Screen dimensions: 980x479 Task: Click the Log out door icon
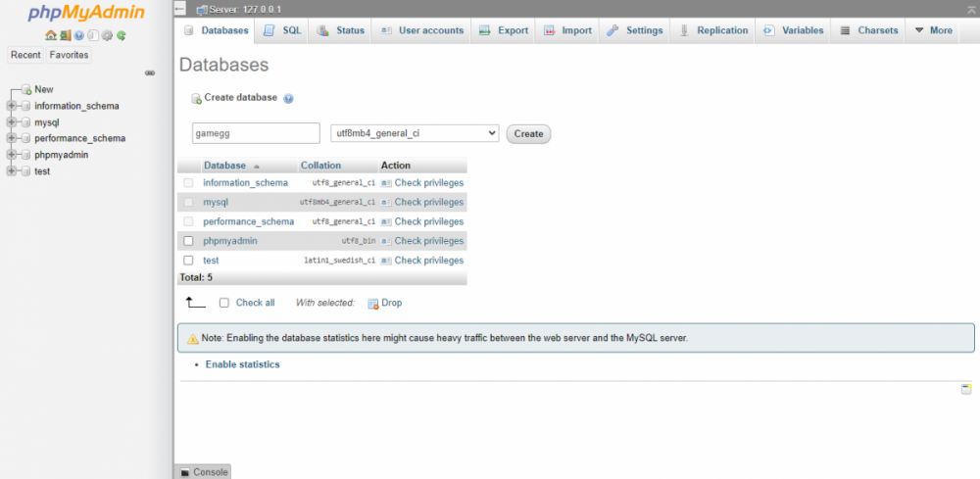pos(66,35)
